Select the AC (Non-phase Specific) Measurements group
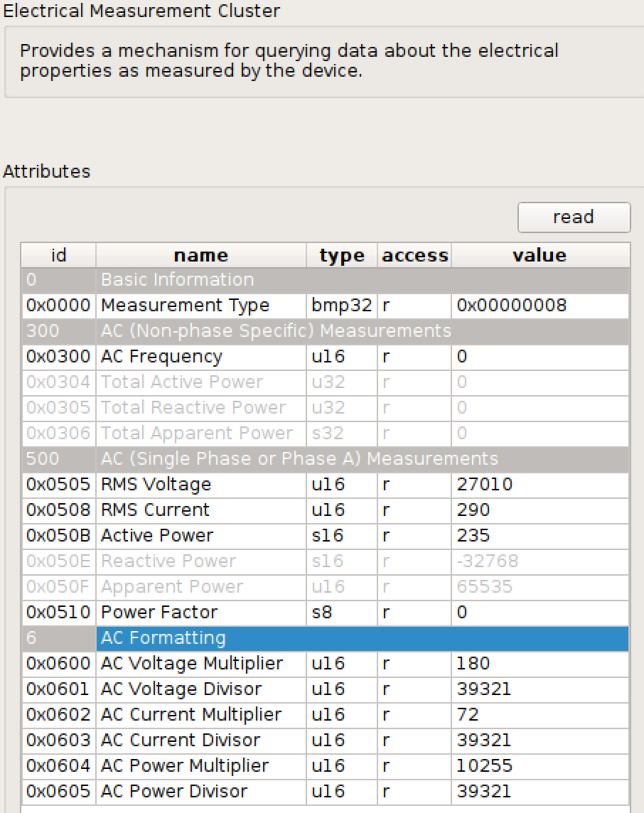This screenshot has width=644, height=813. [325, 330]
